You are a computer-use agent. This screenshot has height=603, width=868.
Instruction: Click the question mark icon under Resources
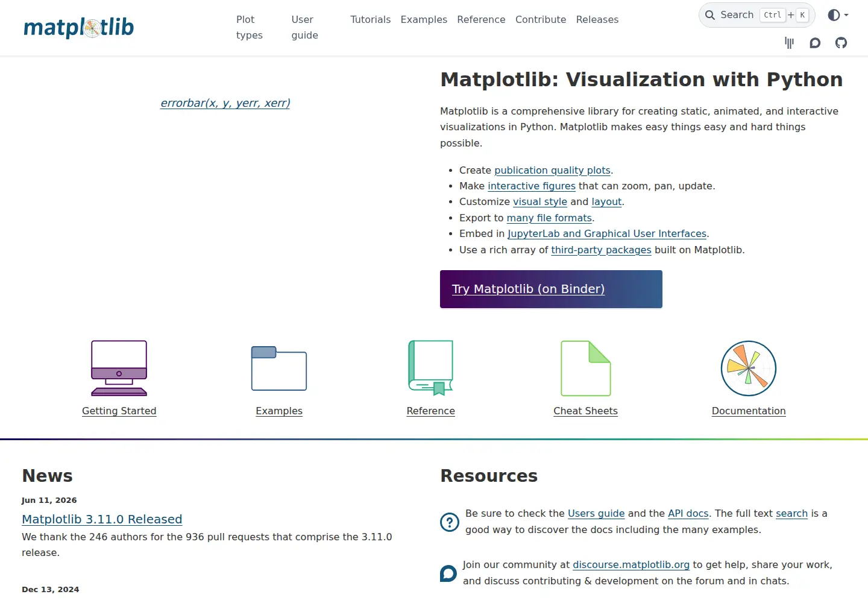pyautogui.click(x=450, y=522)
